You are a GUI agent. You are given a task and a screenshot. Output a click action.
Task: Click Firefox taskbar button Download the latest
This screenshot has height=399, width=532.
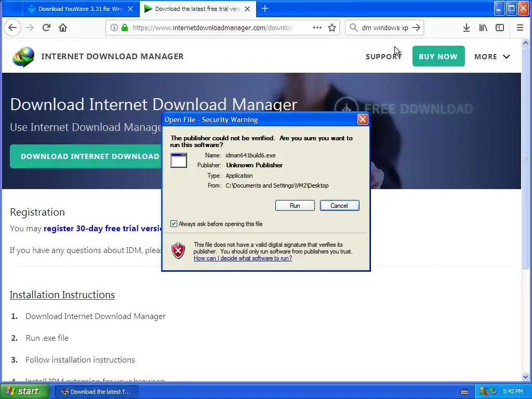coord(96,392)
